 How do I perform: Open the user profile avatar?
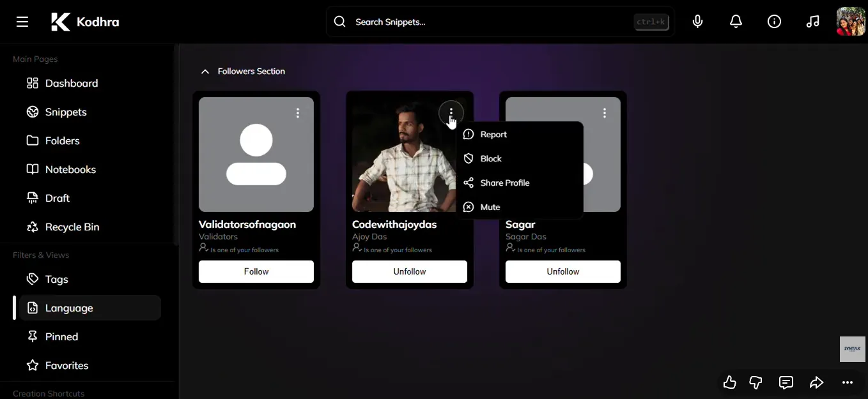pyautogui.click(x=851, y=22)
